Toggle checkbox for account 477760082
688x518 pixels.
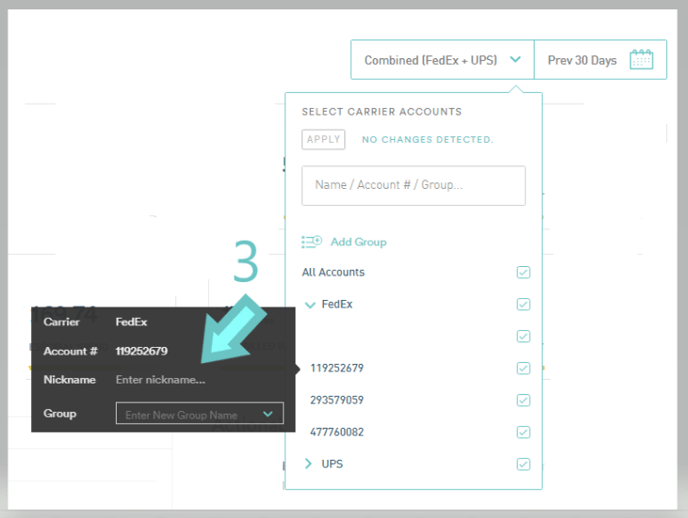click(x=523, y=432)
